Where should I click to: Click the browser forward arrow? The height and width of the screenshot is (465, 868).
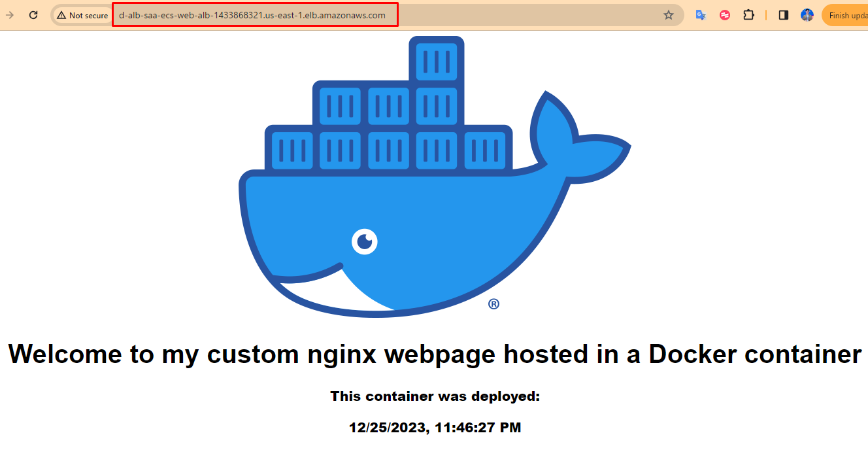(10, 15)
